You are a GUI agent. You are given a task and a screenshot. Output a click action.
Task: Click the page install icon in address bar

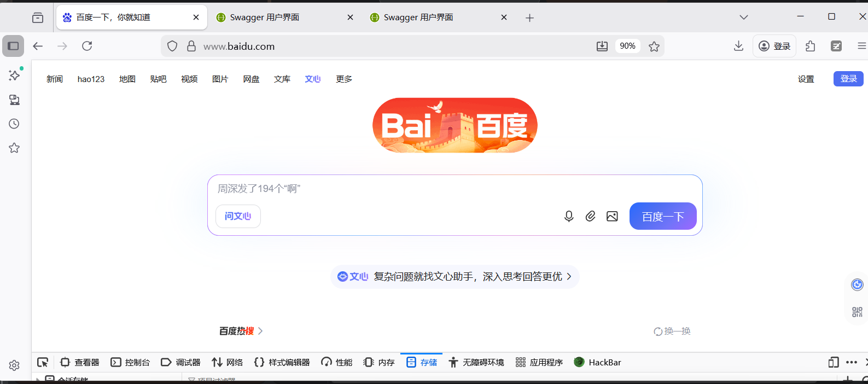click(x=602, y=46)
